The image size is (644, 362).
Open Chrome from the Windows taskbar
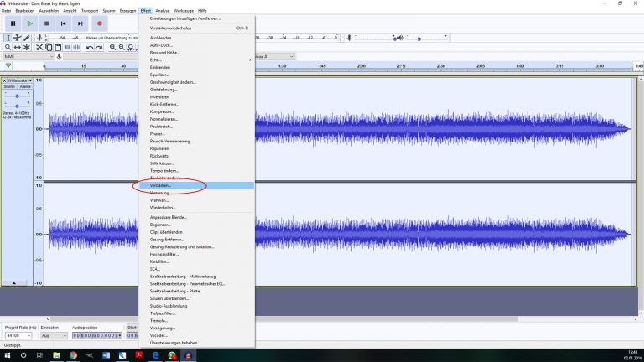tap(74, 355)
